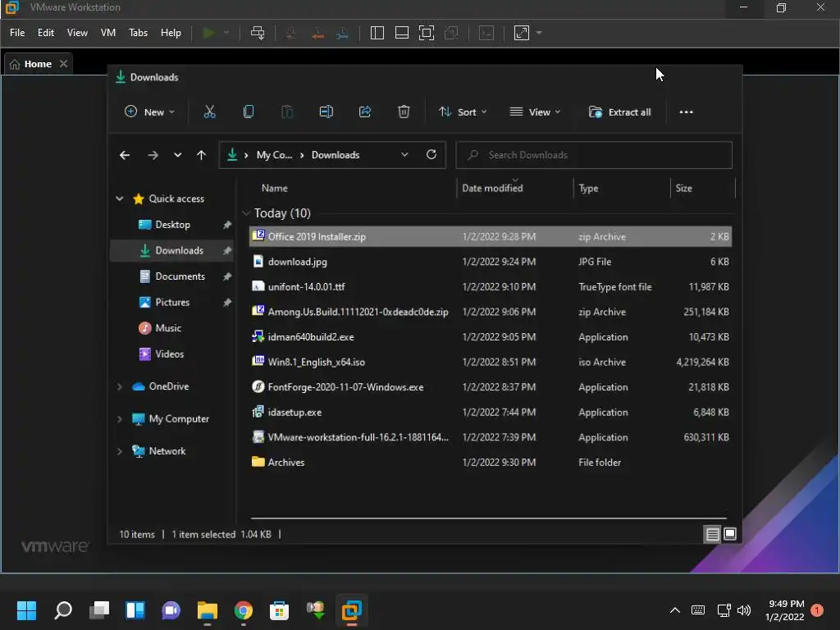Sort by Type column header
Screen dimensions: 840x630
(588, 188)
